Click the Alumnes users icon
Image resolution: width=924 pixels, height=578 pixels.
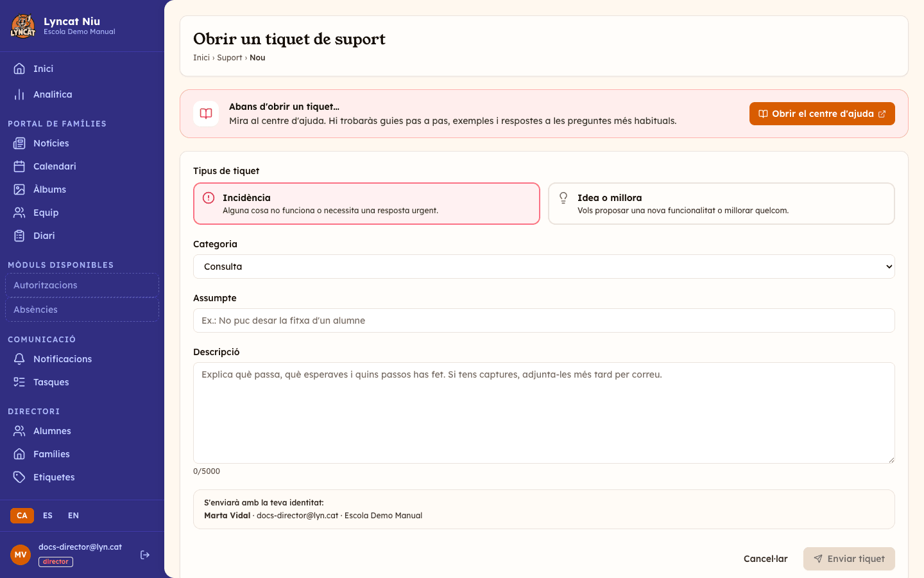(19, 431)
